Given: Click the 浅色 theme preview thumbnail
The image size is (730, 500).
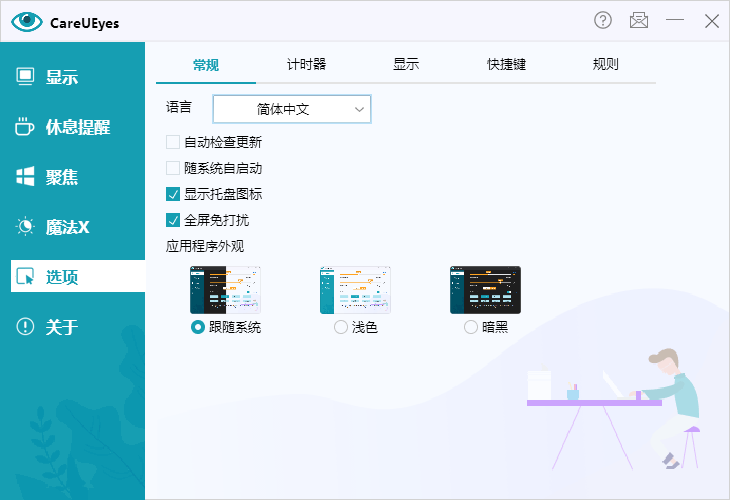Looking at the screenshot, I should pyautogui.click(x=355, y=290).
